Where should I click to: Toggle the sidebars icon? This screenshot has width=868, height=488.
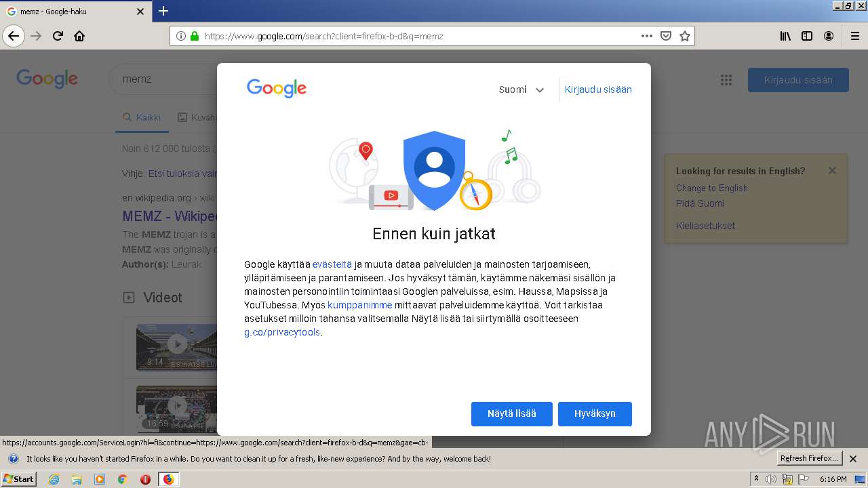click(807, 36)
